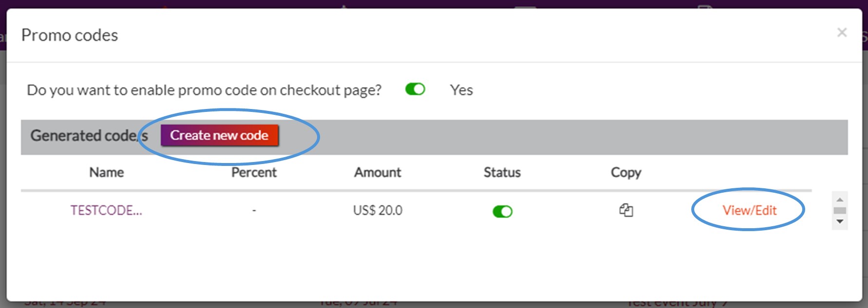Turn off the TESTCODE status switch

click(x=502, y=212)
